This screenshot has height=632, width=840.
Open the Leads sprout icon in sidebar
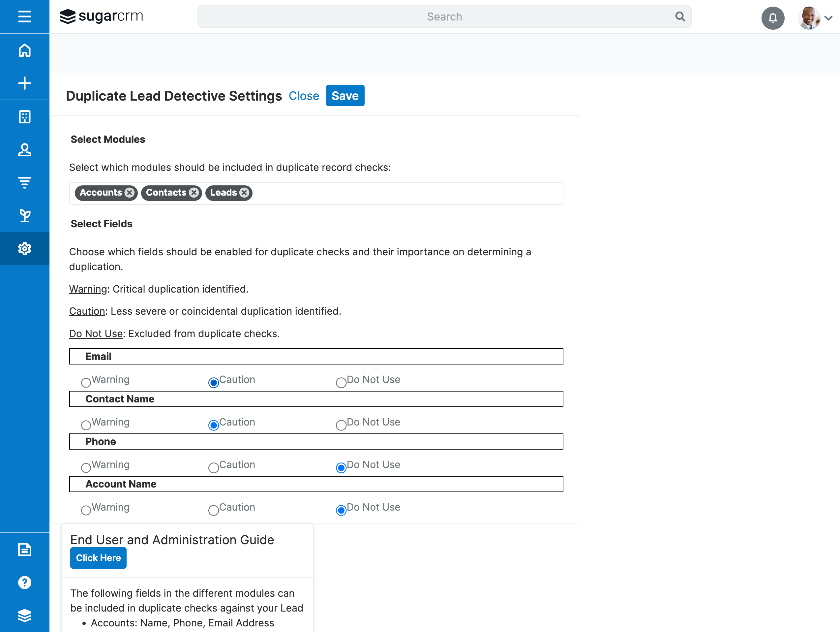(x=25, y=216)
